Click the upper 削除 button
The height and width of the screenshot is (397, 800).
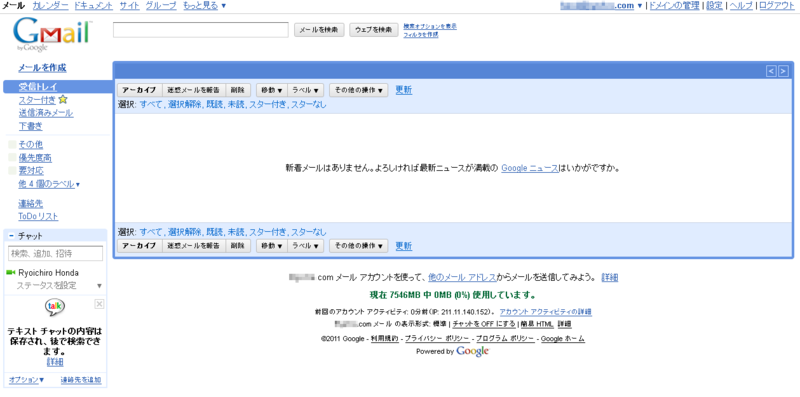point(238,90)
